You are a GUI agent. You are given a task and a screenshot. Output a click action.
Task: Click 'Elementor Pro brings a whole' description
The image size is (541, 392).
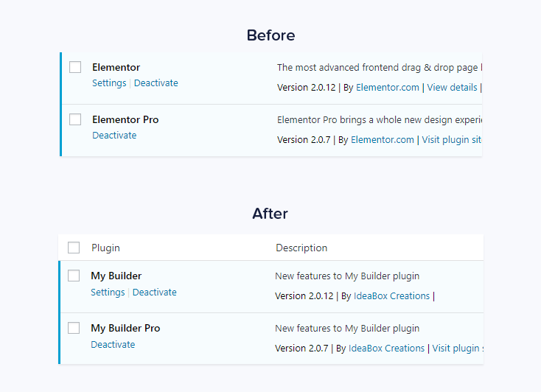(380, 120)
